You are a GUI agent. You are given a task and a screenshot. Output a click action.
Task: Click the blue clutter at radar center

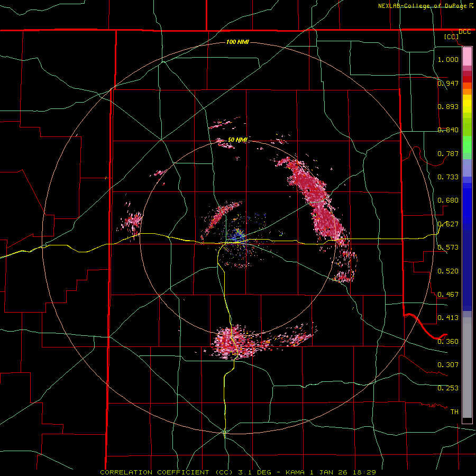coord(239,236)
